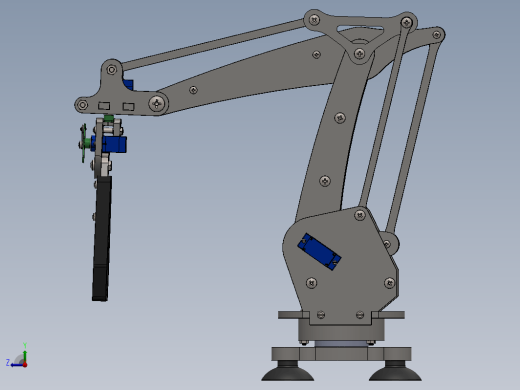The height and width of the screenshot is (390, 520).
Task: Click the red origin dot of the triad
Action: [x=25, y=365]
